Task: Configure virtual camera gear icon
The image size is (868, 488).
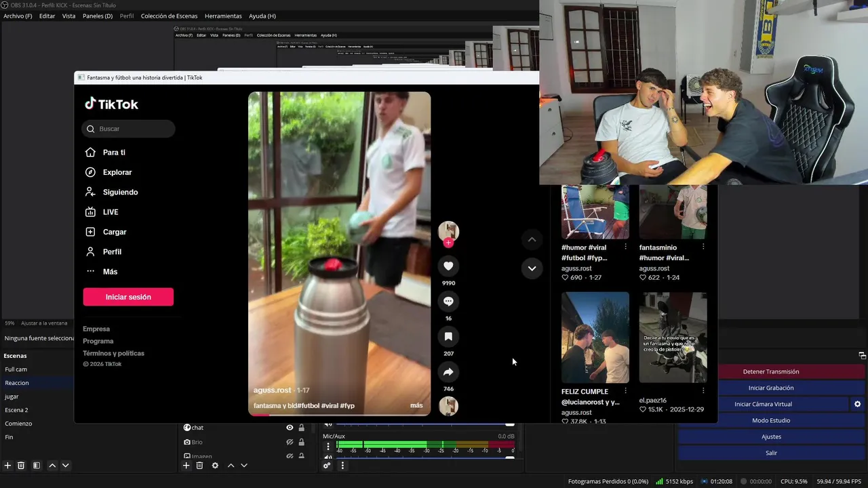Action: (857, 404)
